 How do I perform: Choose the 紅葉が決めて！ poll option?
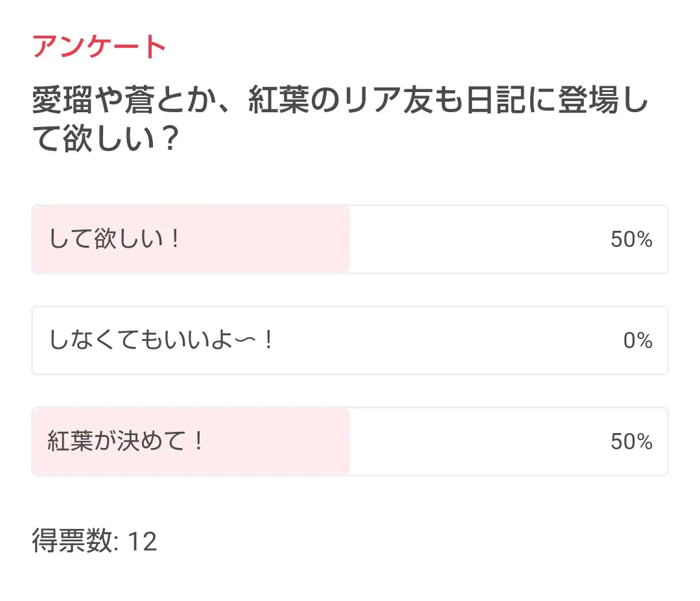point(349,442)
